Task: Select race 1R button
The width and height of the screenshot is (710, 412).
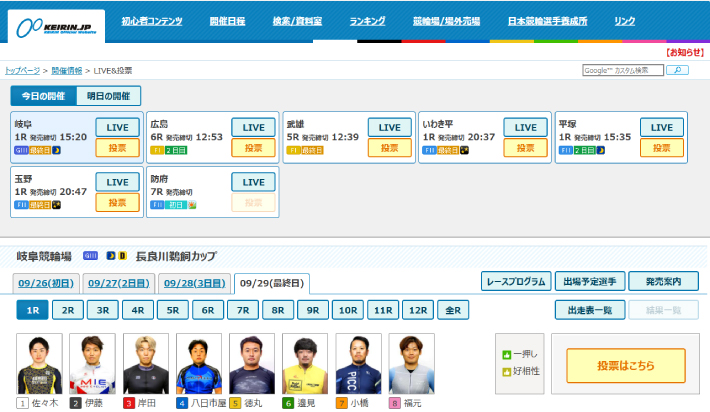Action: [33, 310]
